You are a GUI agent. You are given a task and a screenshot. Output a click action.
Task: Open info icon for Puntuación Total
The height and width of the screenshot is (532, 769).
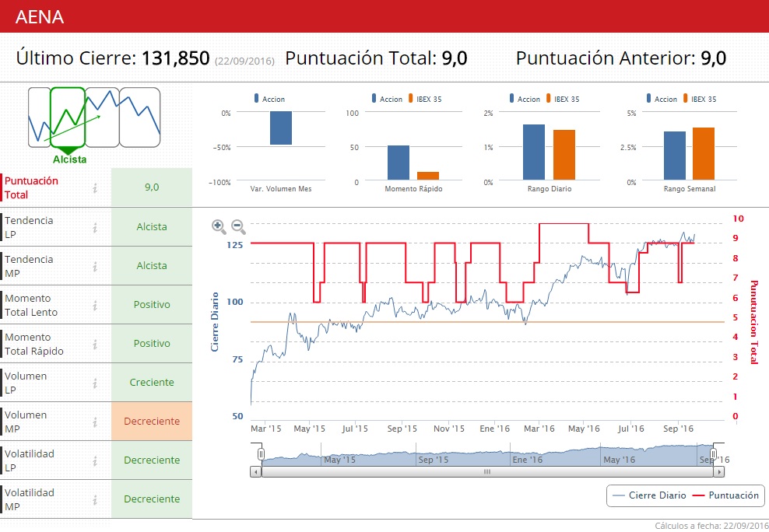tap(95, 187)
